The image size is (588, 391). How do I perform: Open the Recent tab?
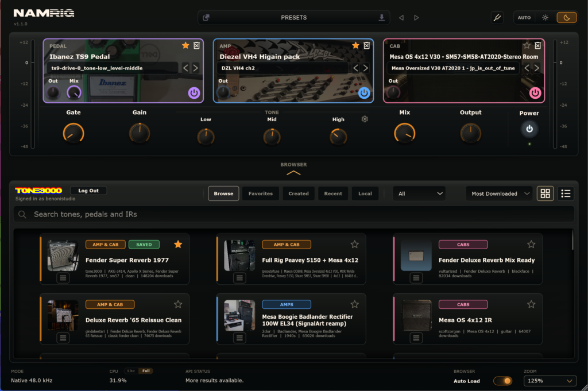click(333, 193)
